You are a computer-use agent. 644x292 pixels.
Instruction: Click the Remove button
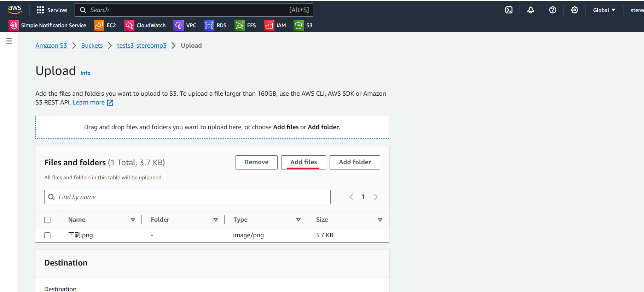click(x=256, y=162)
